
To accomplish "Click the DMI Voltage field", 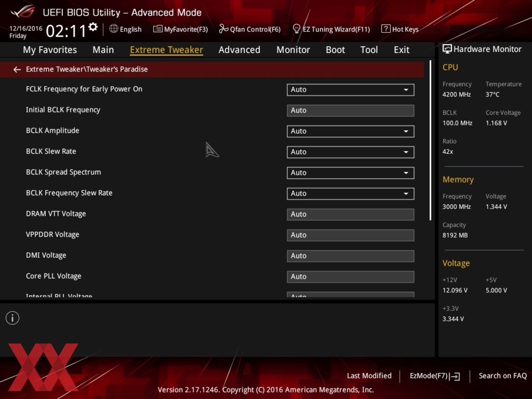I will (x=350, y=255).
